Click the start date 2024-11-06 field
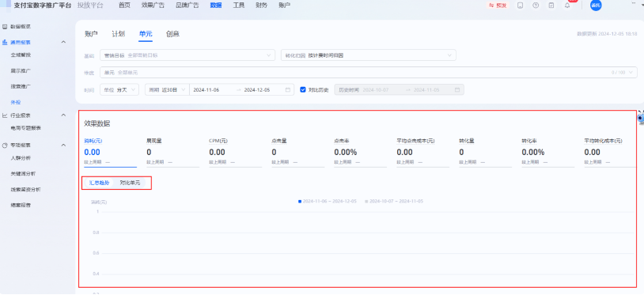This screenshot has width=644, height=295. 206,90
